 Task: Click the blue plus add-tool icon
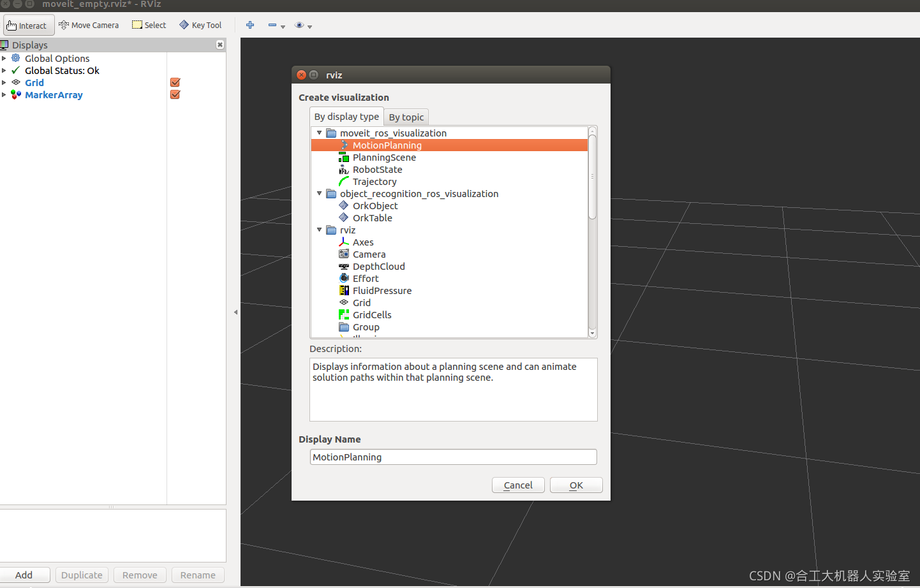(250, 25)
